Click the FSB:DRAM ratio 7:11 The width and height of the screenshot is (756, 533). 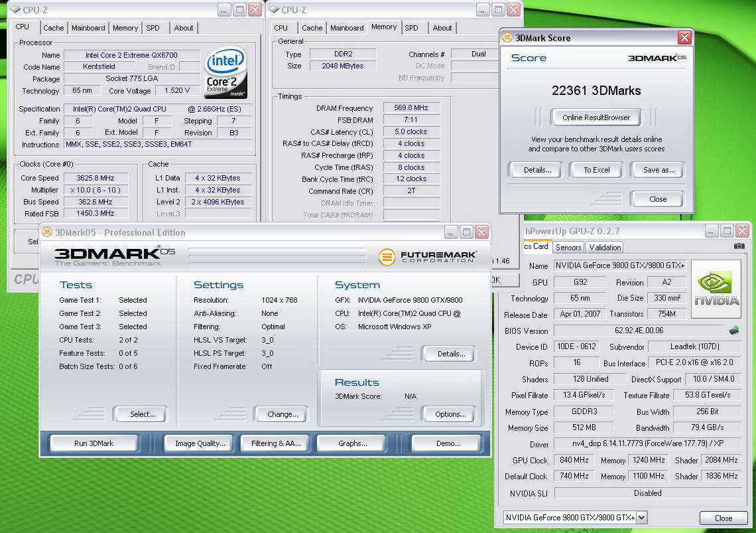[x=410, y=119]
